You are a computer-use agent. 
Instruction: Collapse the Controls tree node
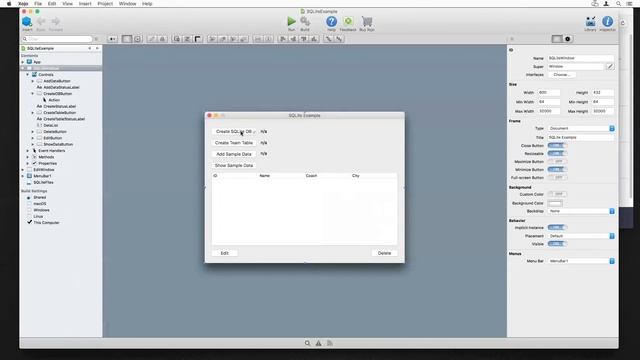pyautogui.click(x=28, y=75)
